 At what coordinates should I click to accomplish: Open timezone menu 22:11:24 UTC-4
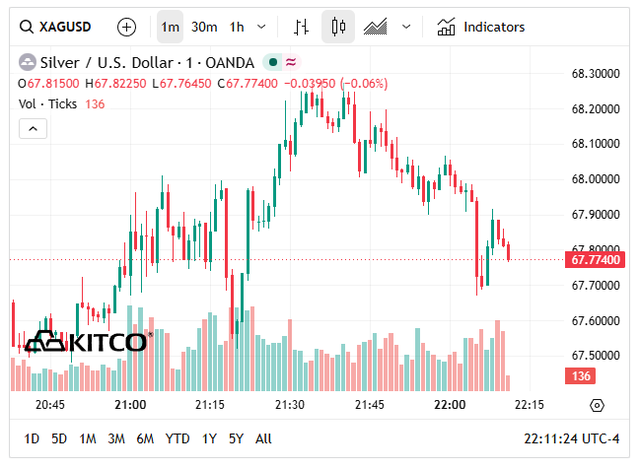pos(571,439)
